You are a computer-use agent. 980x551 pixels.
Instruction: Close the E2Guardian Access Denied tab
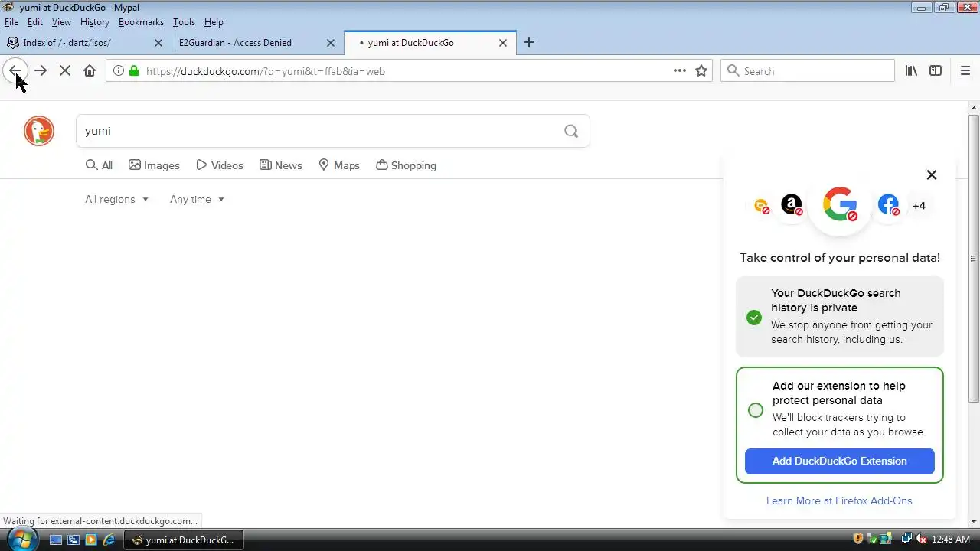[x=331, y=43]
